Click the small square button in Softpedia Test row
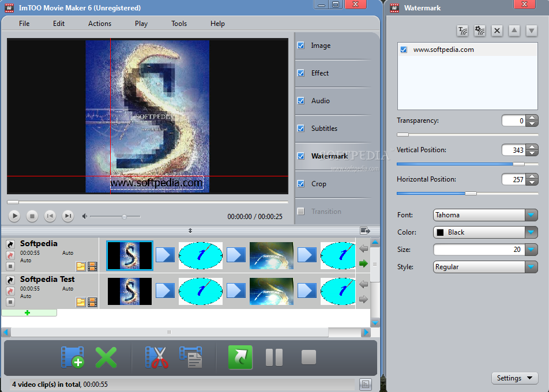549x392 pixels. coord(10,301)
